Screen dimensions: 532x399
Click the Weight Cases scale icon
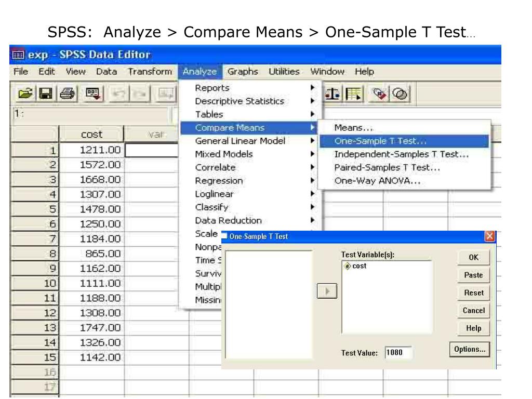click(x=332, y=94)
